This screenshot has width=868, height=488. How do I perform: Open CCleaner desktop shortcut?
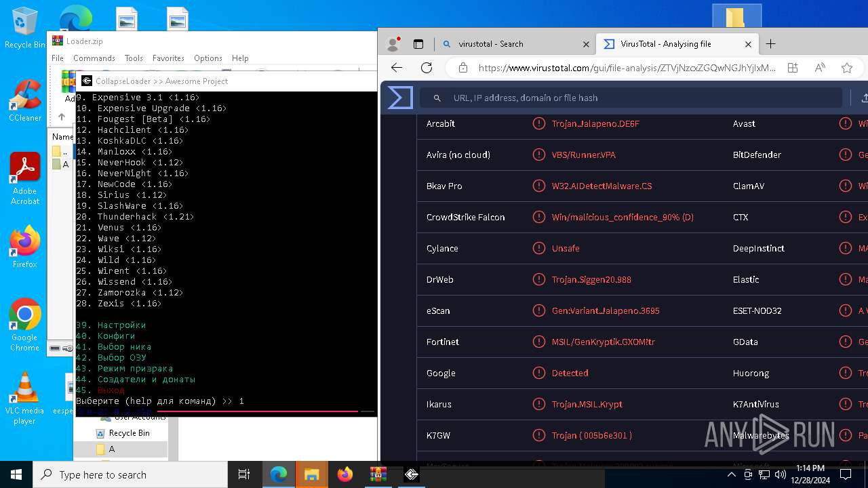click(24, 101)
